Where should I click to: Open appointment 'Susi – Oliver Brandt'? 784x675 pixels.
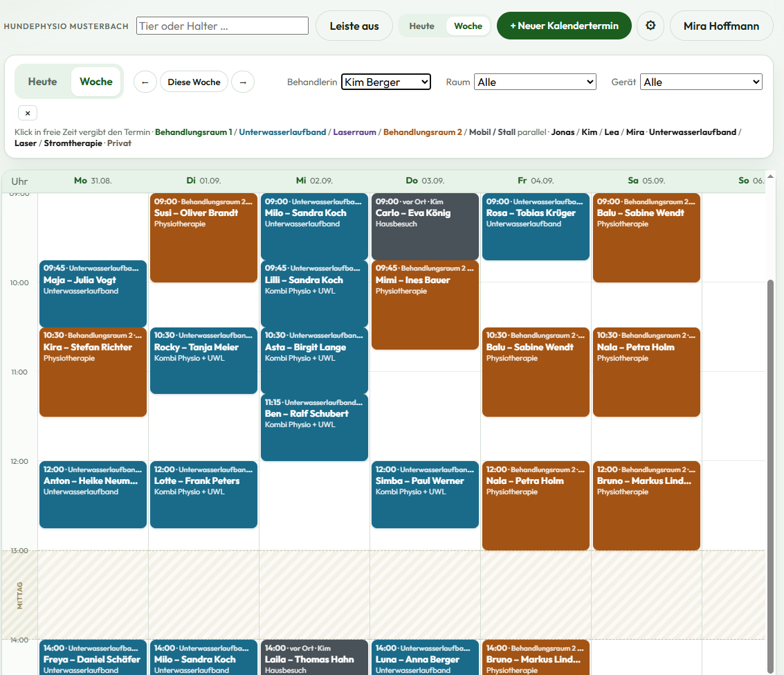203,237
